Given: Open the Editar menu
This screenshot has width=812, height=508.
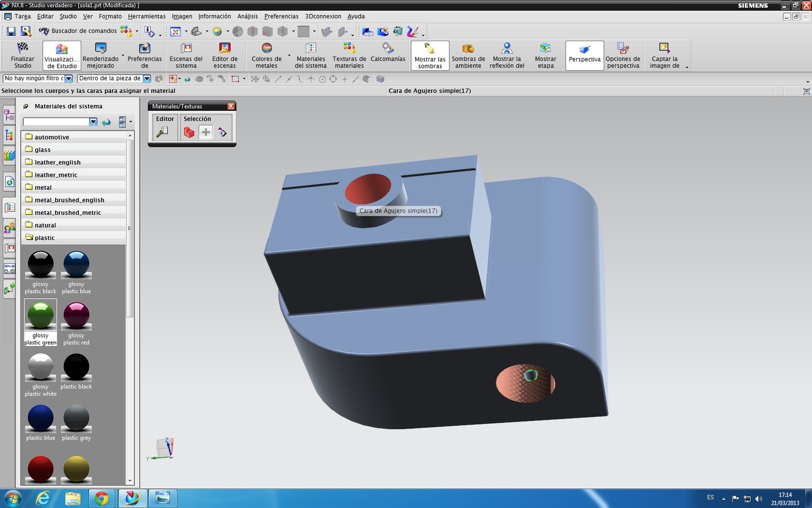Looking at the screenshot, I should (45, 16).
